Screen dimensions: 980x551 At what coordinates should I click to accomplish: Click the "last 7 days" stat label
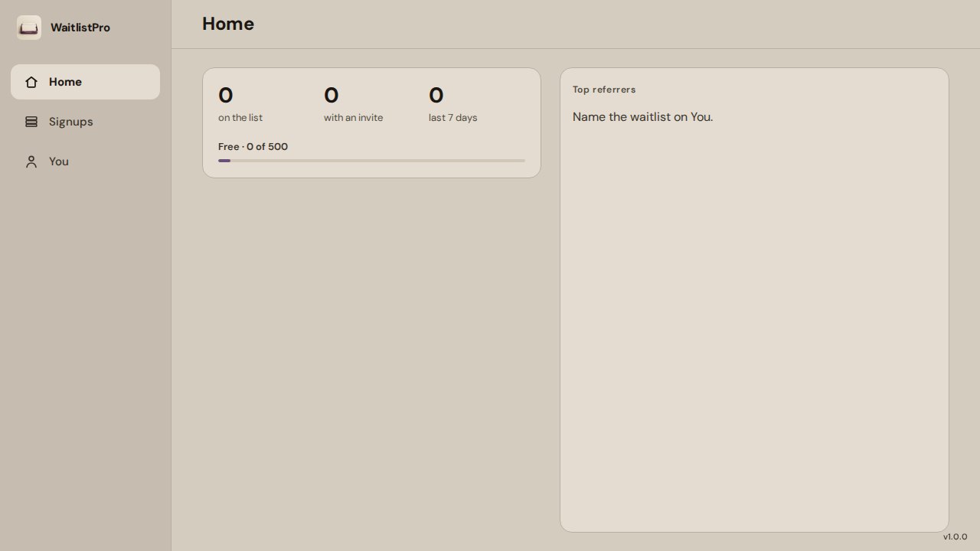453,118
